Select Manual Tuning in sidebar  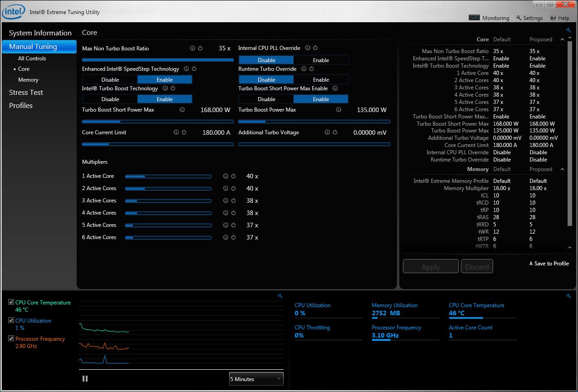pyautogui.click(x=39, y=47)
